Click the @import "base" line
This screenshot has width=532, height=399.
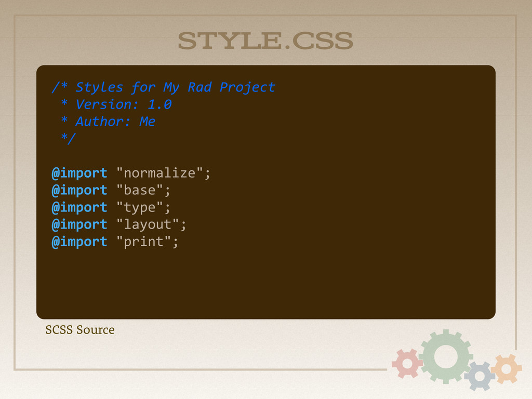[x=111, y=190]
